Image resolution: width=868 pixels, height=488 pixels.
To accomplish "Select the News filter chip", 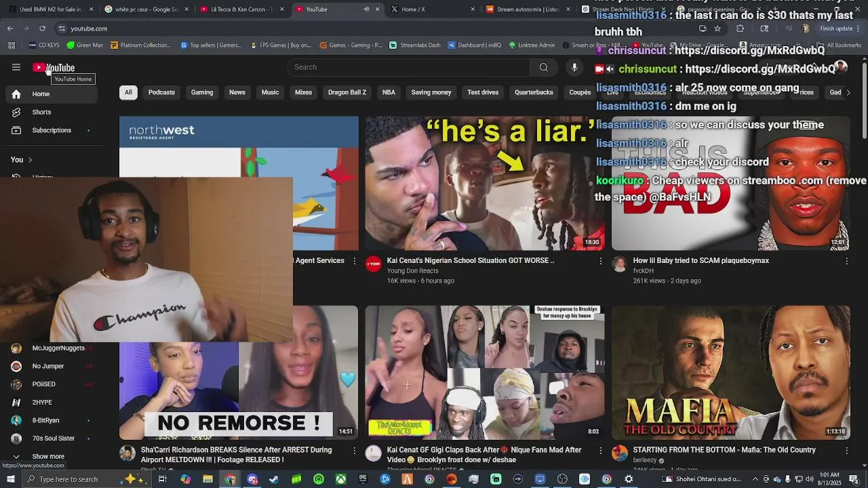I will point(237,92).
